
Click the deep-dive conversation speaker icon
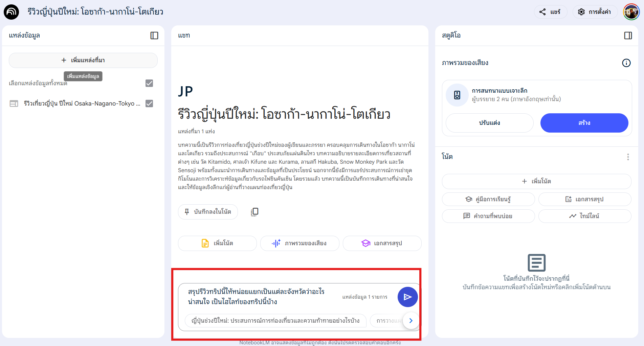point(457,95)
